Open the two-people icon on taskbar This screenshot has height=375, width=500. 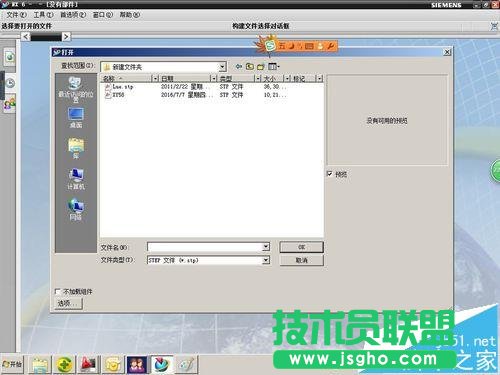click(x=137, y=364)
